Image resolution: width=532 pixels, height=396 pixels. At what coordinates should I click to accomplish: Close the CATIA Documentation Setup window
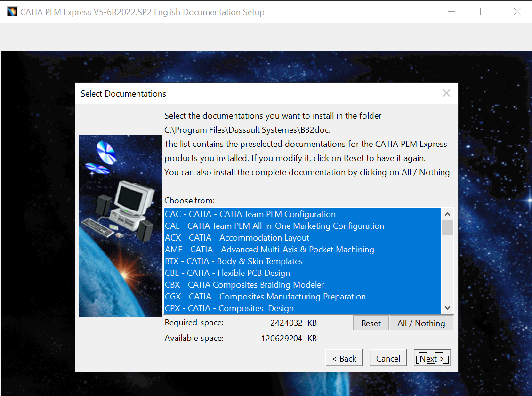tap(517, 12)
